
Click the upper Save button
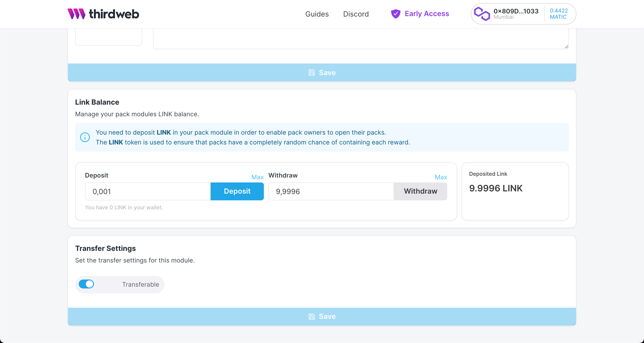coord(322,72)
